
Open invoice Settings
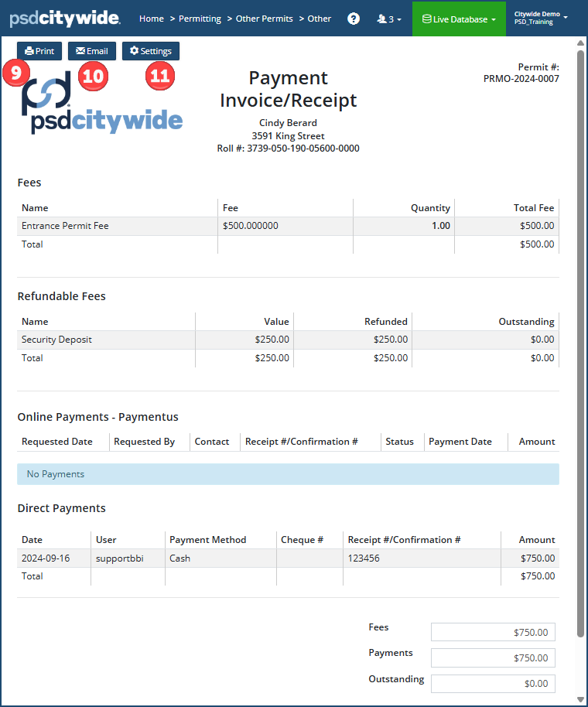pos(151,51)
